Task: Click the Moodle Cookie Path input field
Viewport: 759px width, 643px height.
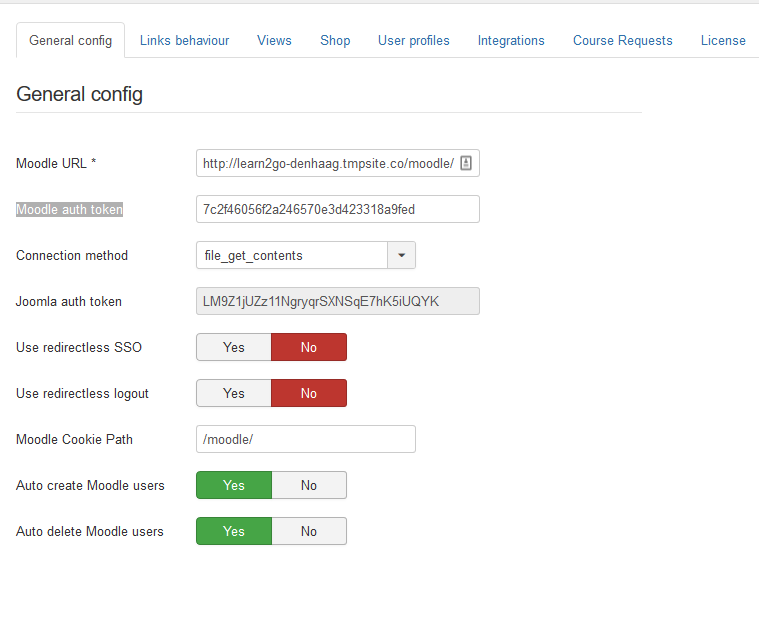Action: click(x=305, y=439)
